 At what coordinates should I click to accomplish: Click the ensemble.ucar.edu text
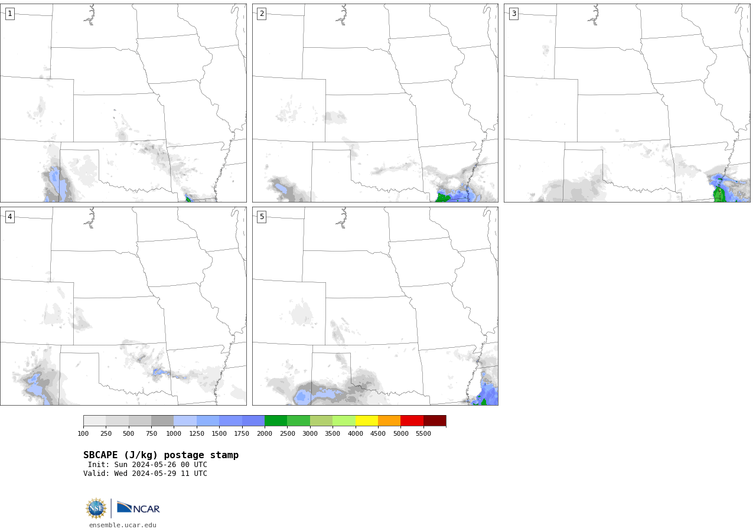point(123,525)
